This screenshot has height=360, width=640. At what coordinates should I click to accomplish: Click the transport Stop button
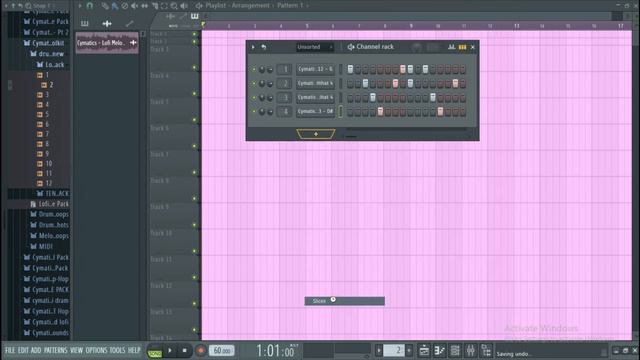point(184,350)
